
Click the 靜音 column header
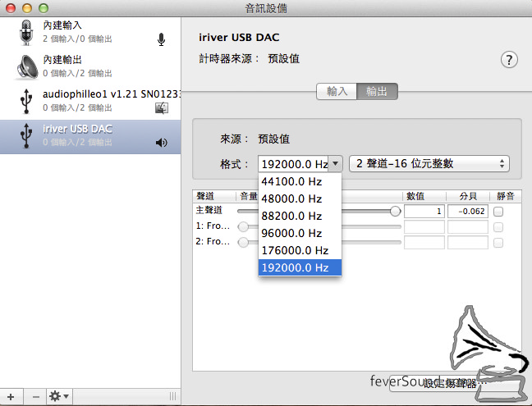point(506,196)
